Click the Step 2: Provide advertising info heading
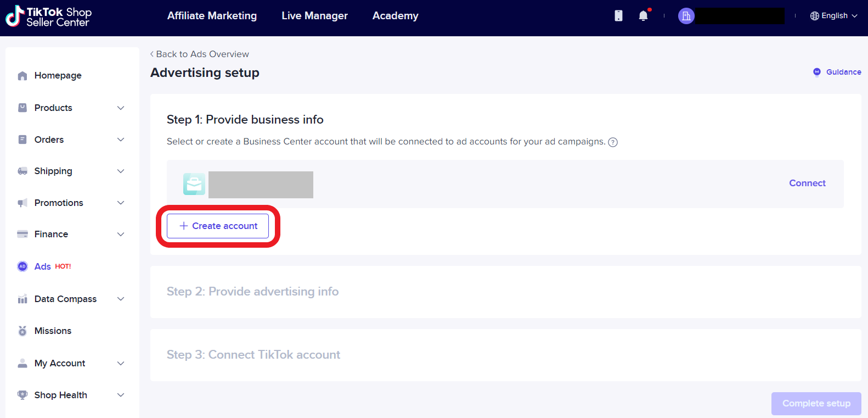Image resolution: width=868 pixels, height=418 pixels. (x=252, y=292)
